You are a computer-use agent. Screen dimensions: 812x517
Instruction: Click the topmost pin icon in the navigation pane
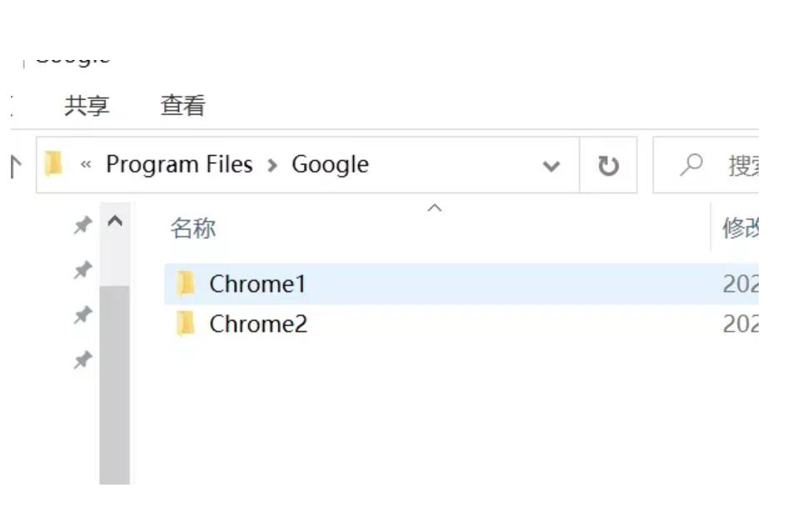(82, 225)
